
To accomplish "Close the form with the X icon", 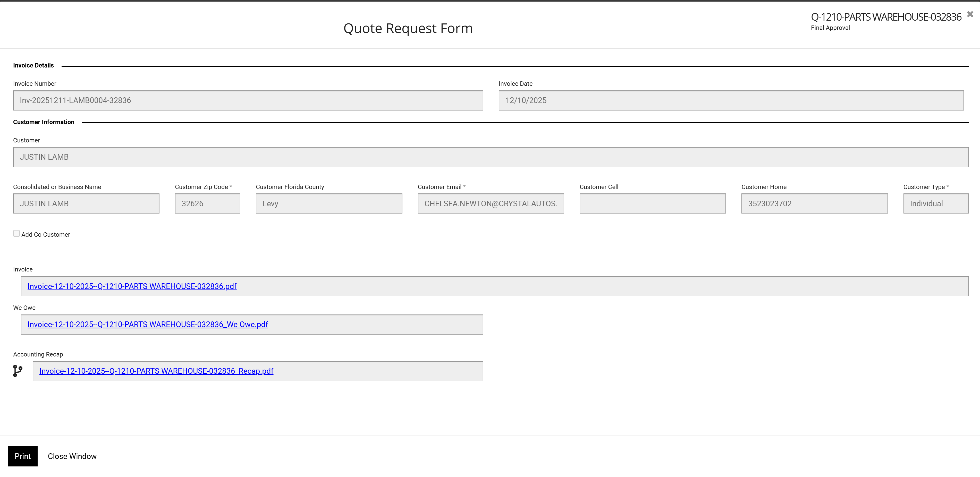I will coord(970,14).
